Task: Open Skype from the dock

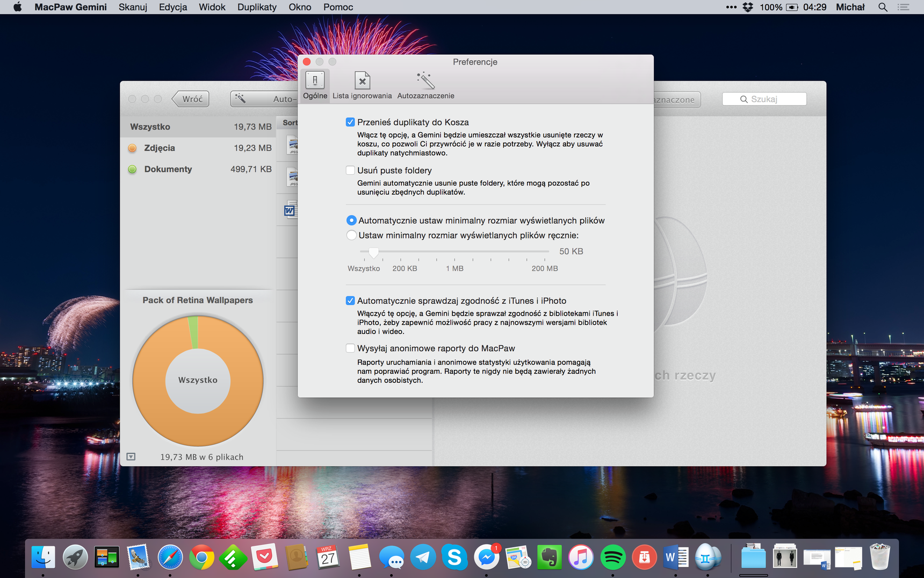Action: (454, 558)
